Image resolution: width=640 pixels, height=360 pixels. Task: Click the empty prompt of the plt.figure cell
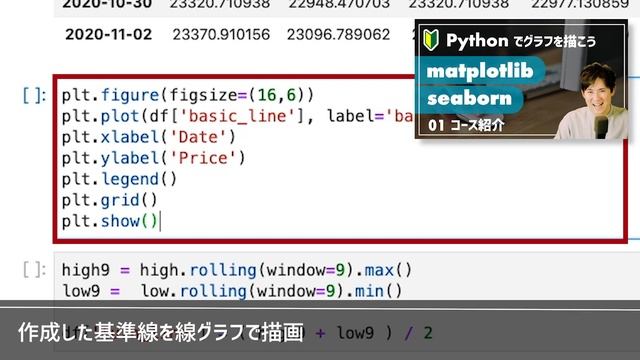34,96
